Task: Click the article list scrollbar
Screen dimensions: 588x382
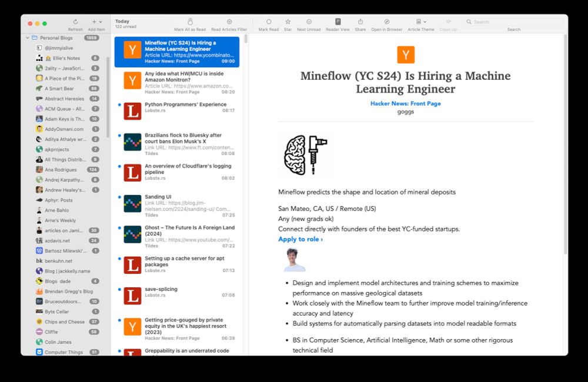Action: (x=246, y=39)
